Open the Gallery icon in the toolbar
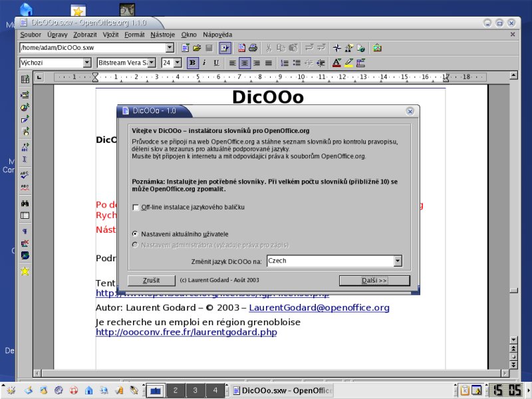The image size is (532, 399). 377,48
